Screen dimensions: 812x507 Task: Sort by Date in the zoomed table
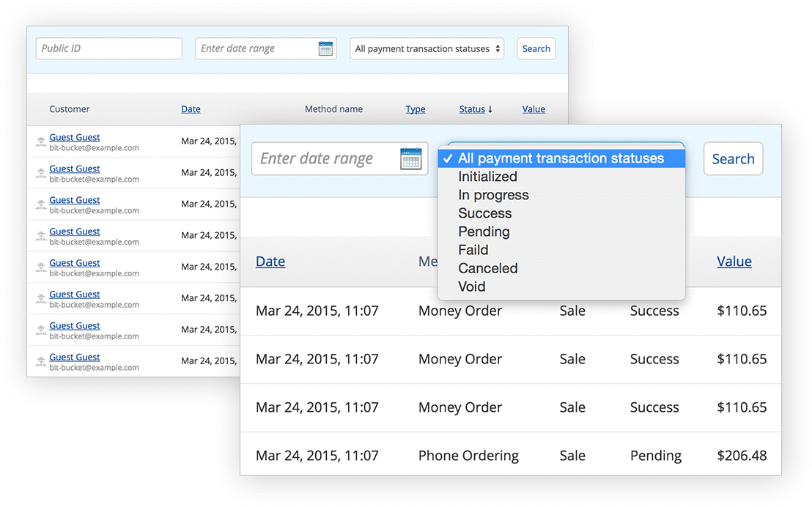tap(270, 262)
